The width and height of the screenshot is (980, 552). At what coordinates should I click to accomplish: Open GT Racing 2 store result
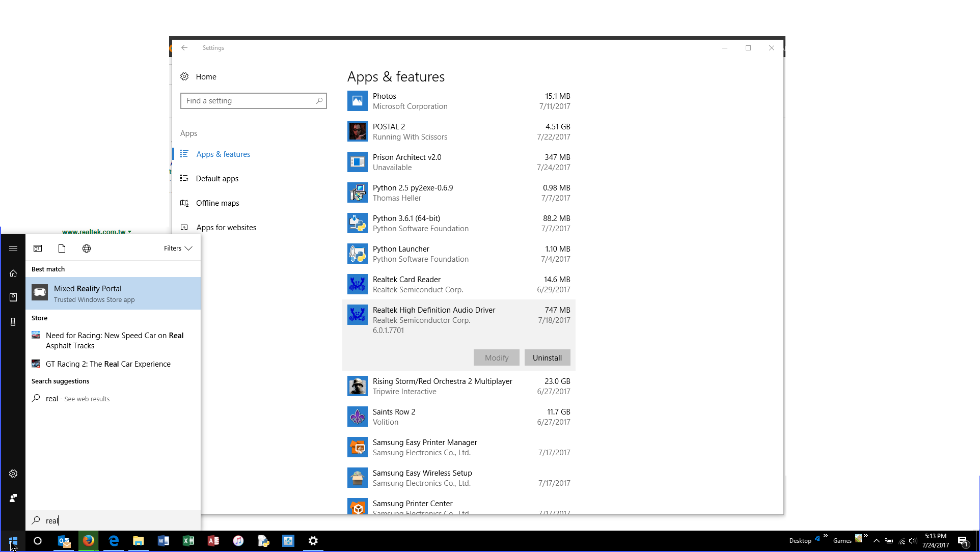[x=113, y=364]
